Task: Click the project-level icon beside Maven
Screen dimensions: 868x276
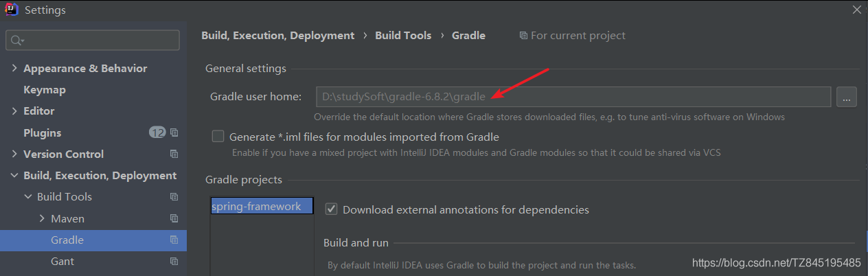Action: tap(174, 218)
